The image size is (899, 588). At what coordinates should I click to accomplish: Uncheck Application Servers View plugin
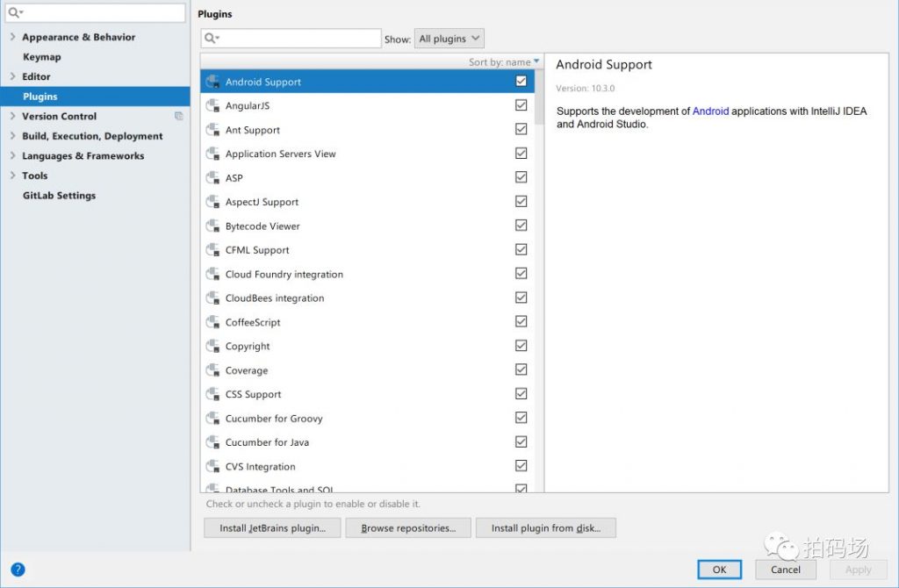pos(521,153)
